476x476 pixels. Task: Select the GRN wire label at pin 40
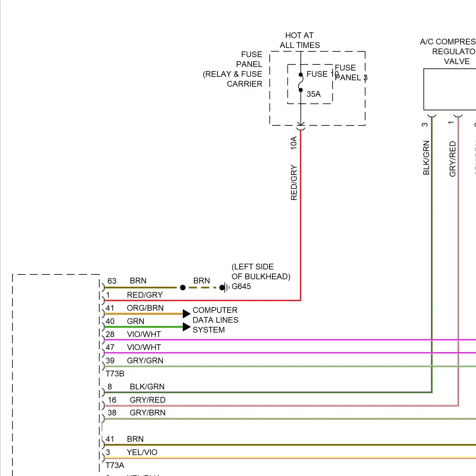click(136, 321)
